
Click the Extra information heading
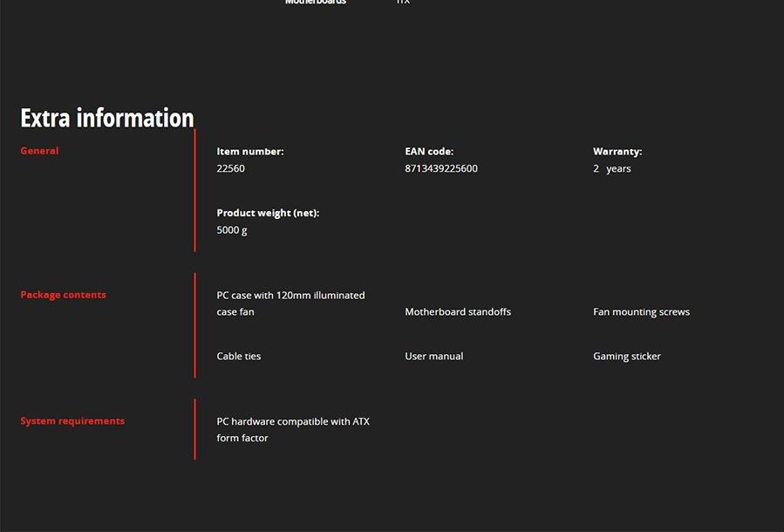coord(106,118)
